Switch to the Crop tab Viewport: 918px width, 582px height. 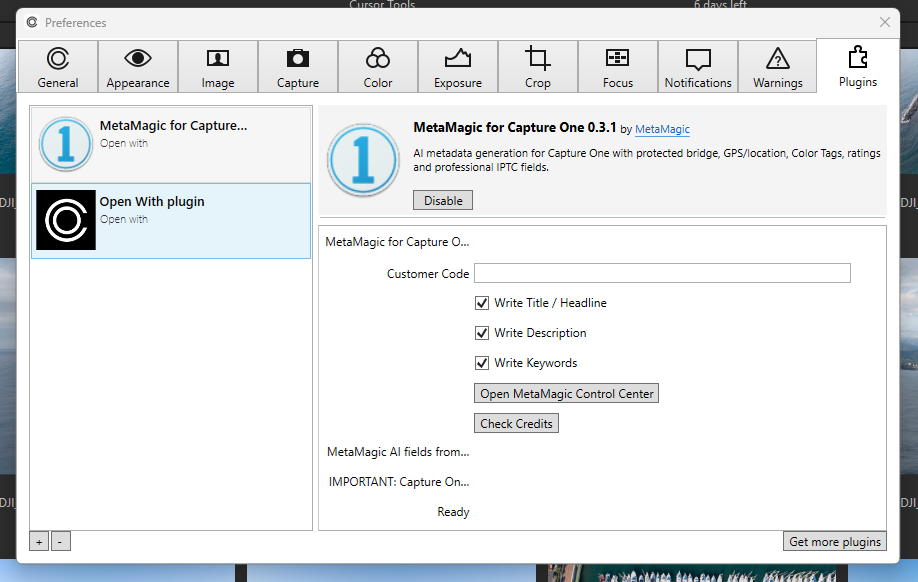(538, 67)
